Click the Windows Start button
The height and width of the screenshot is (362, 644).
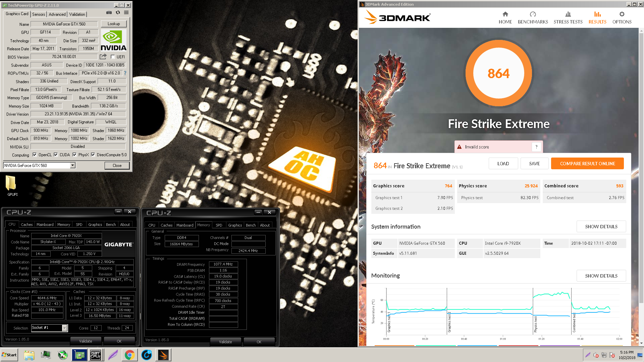click(9, 355)
